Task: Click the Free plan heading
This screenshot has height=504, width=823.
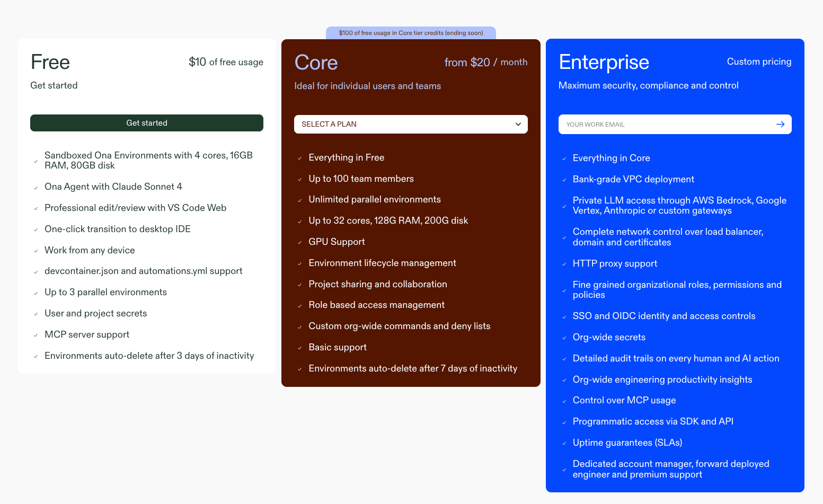Action: 50,63
